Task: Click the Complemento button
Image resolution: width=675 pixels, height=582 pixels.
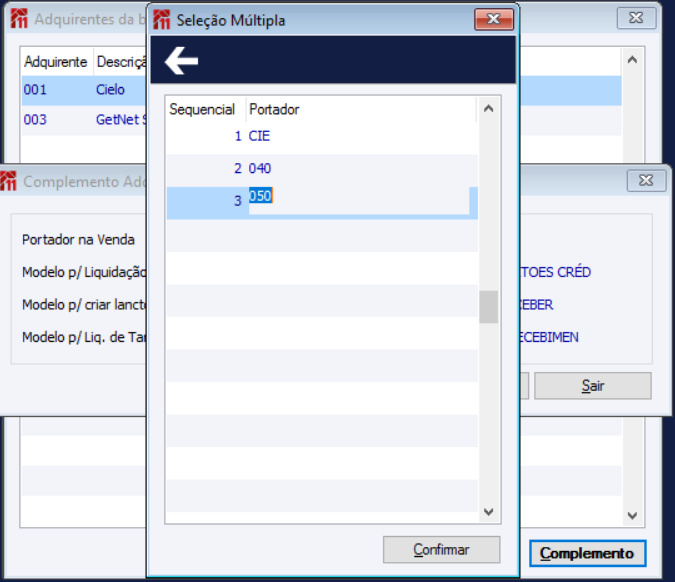Action: pyautogui.click(x=587, y=553)
